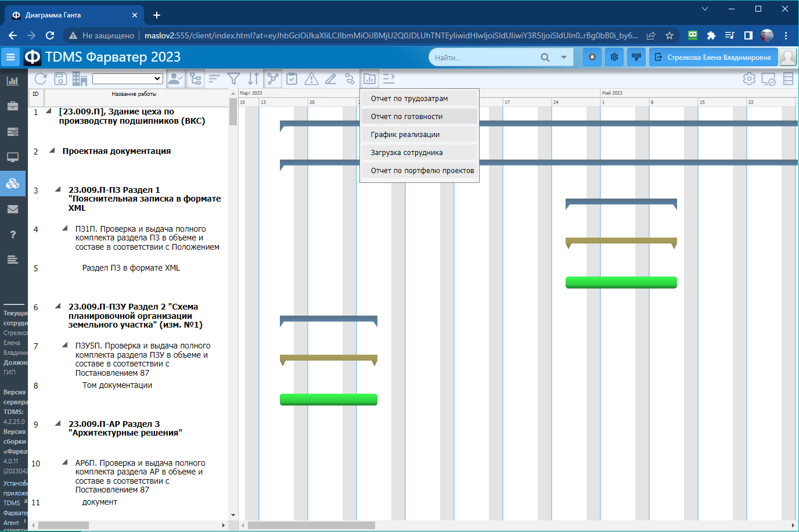Click the sort arrows icon
Image resolution: width=799 pixels, height=532 pixels.
click(x=254, y=79)
